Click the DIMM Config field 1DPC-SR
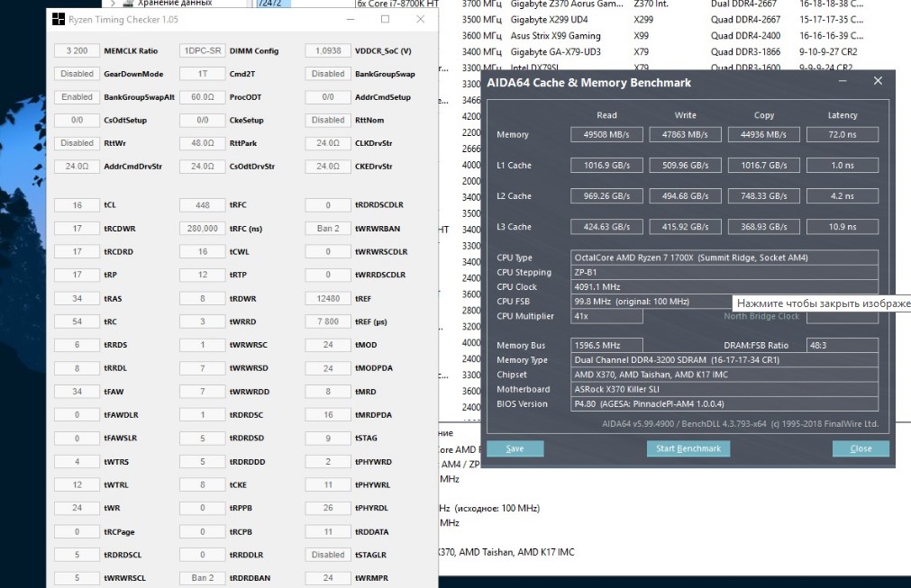 (202, 50)
